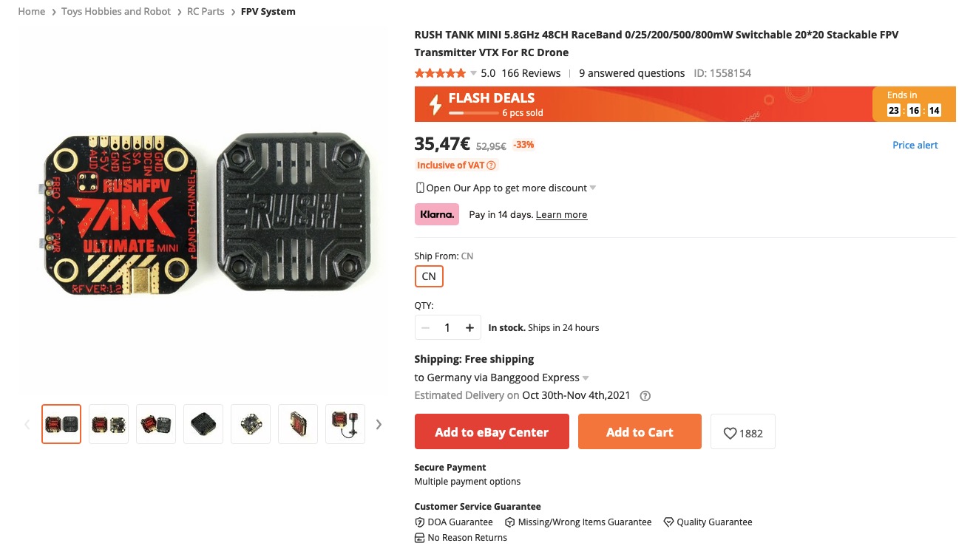Click the estimated delivery help icon
This screenshot has width=973, height=560.
pyautogui.click(x=645, y=395)
